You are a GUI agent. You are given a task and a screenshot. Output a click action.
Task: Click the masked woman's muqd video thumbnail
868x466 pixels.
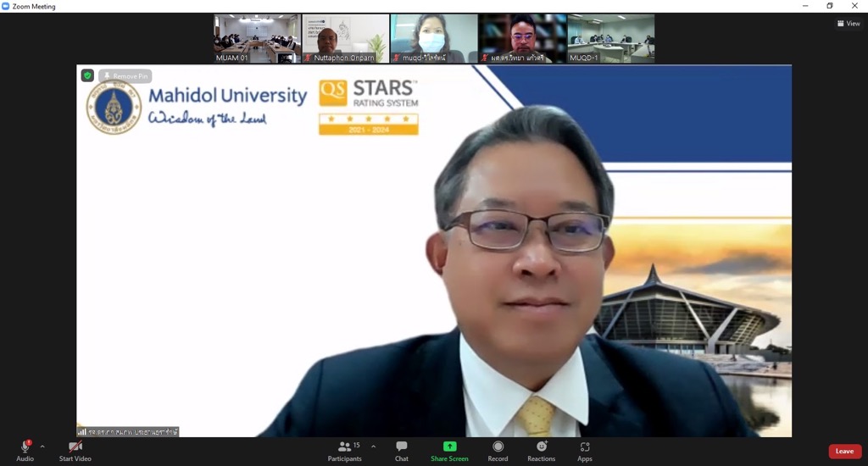433,38
